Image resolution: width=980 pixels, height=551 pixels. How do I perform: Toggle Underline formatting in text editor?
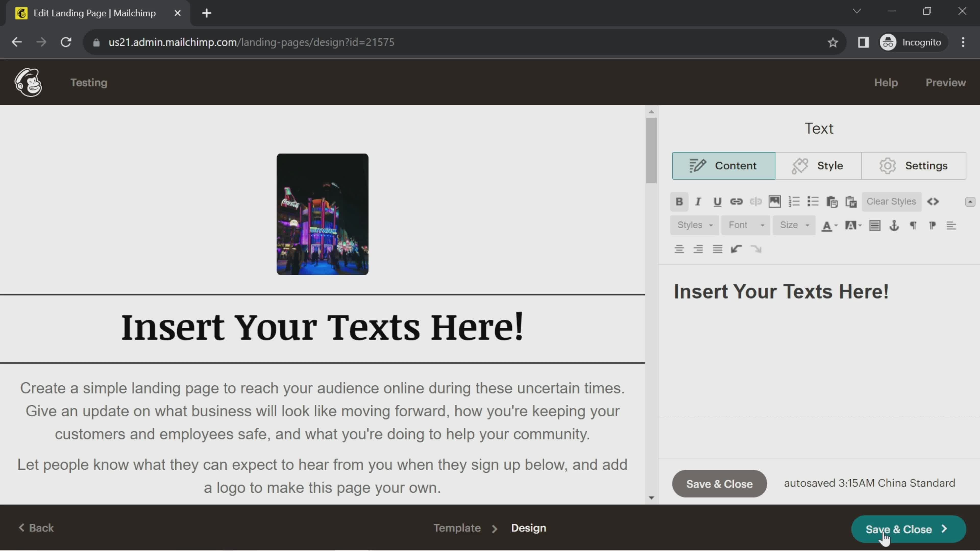[x=717, y=201]
